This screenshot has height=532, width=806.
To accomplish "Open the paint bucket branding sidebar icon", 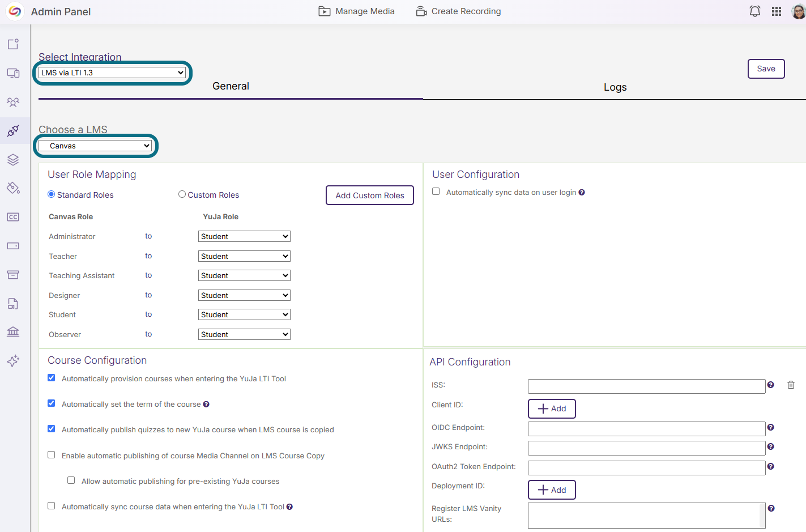I will point(13,188).
